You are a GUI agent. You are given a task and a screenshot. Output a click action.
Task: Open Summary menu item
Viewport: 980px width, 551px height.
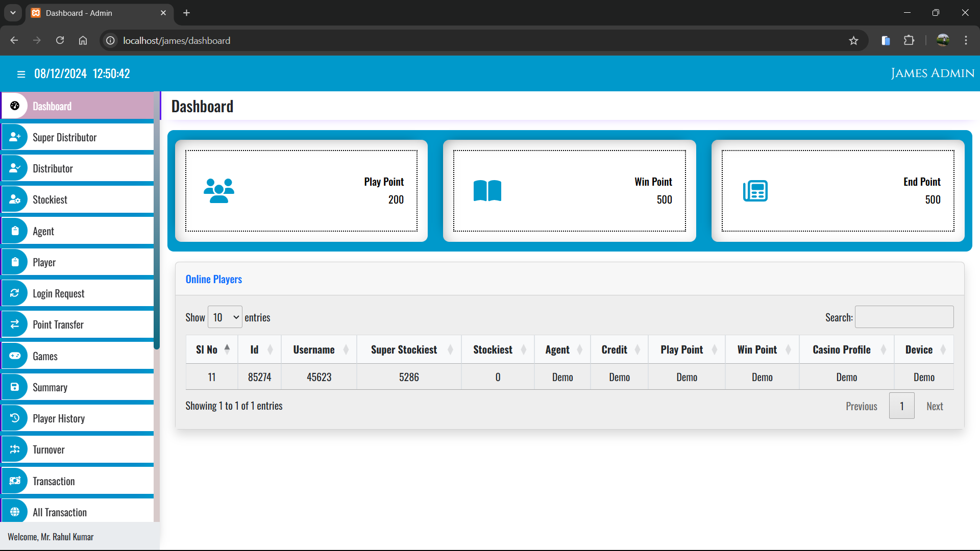coord(78,387)
